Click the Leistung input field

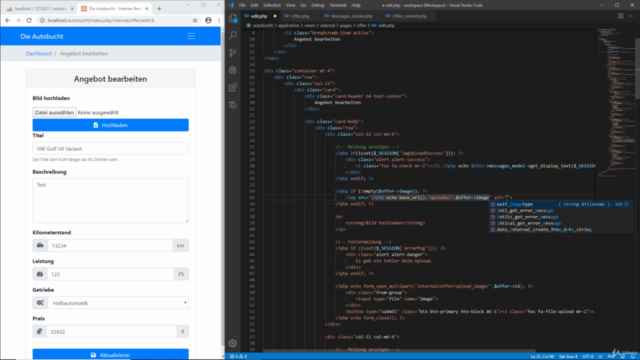point(111,274)
